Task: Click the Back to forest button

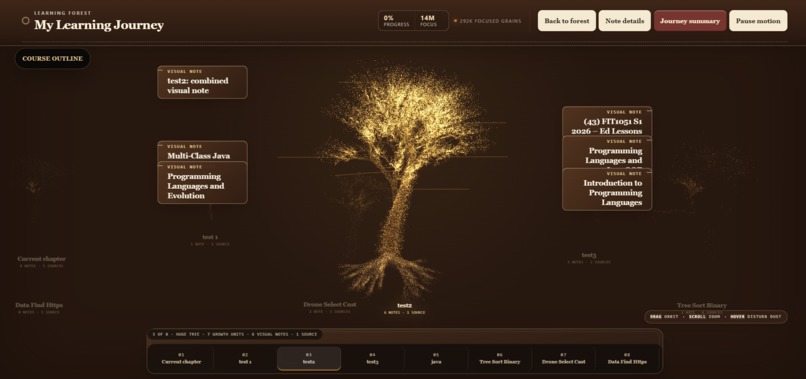Action: (x=566, y=21)
